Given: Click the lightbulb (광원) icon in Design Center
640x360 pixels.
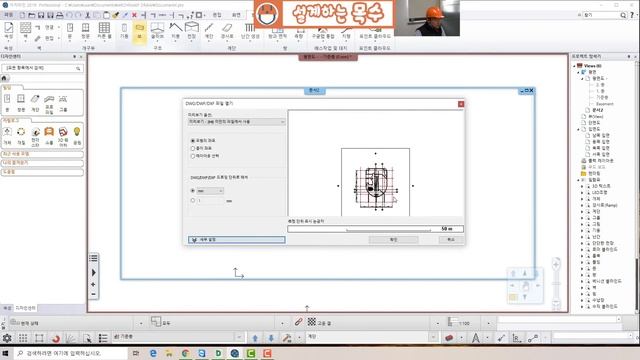Looking at the screenshot, I should (x=77, y=136).
